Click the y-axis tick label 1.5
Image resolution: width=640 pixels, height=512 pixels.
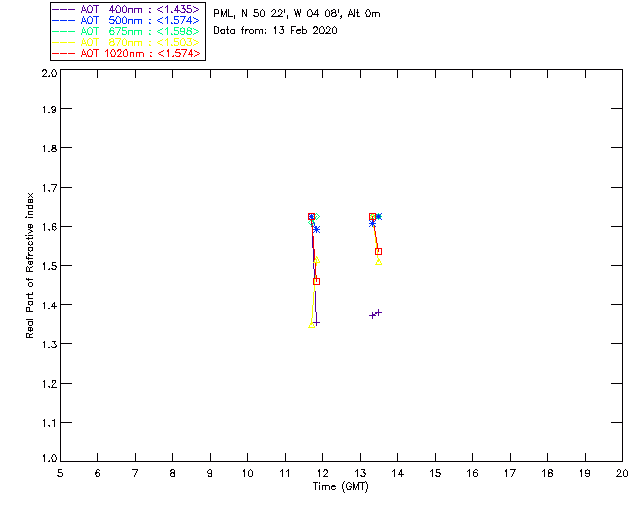coord(49,266)
